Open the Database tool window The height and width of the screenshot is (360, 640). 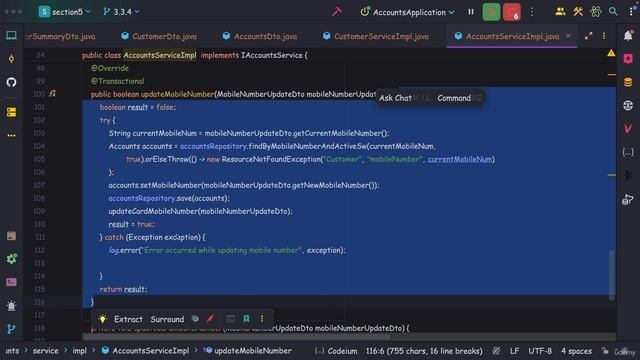click(628, 82)
